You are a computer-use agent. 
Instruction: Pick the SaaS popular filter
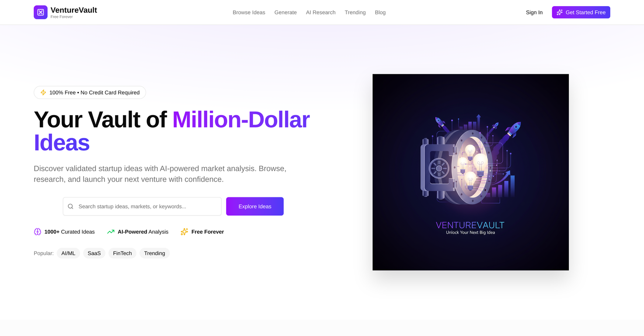94,253
